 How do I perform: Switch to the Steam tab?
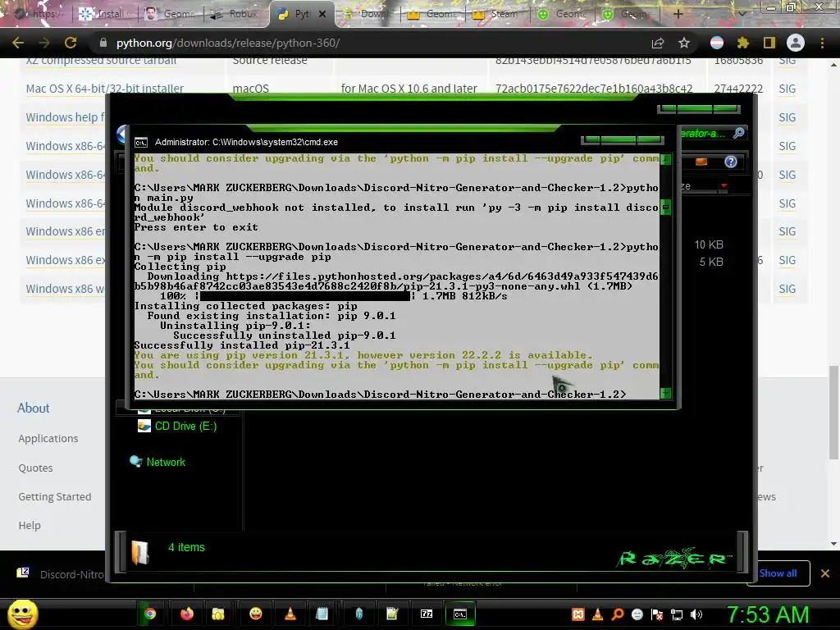[x=496, y=14]
